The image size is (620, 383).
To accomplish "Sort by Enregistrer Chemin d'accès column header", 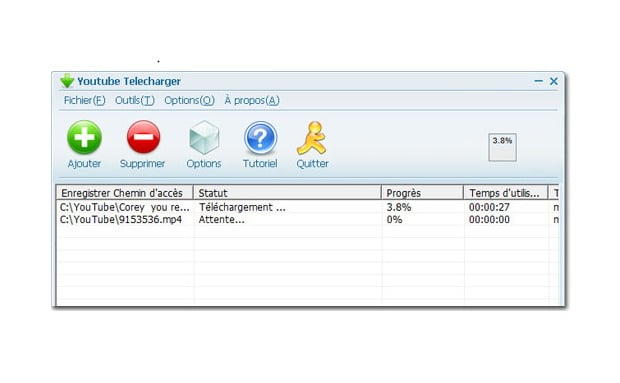I will click(x=125, y=193).
